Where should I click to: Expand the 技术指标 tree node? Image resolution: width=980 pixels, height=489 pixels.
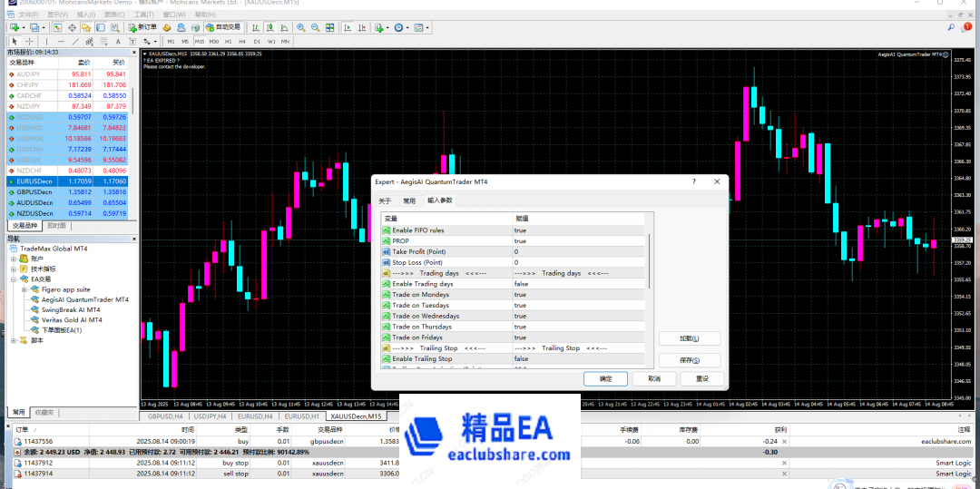click(x=13, y=269)
